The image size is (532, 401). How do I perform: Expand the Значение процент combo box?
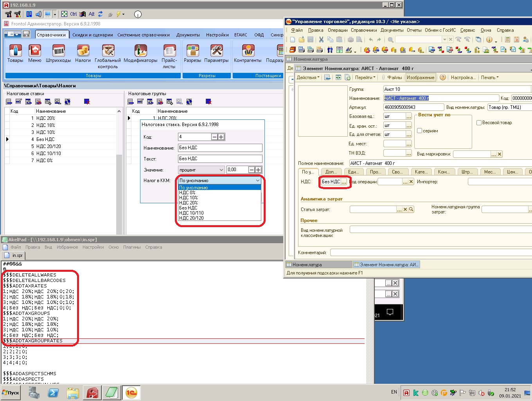(x=221, y=170)
